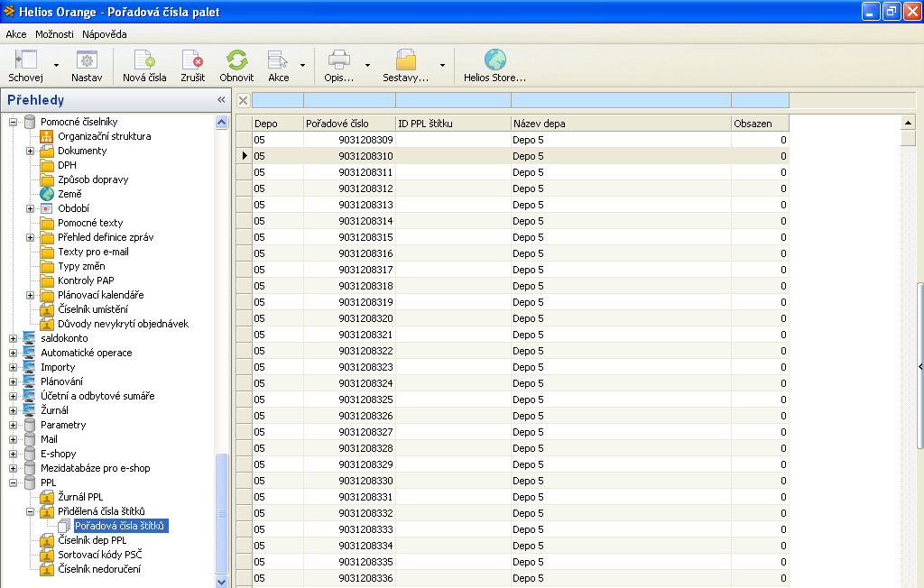
Task: Click the Opis printer icon
Action: click(x=339, y=60)
